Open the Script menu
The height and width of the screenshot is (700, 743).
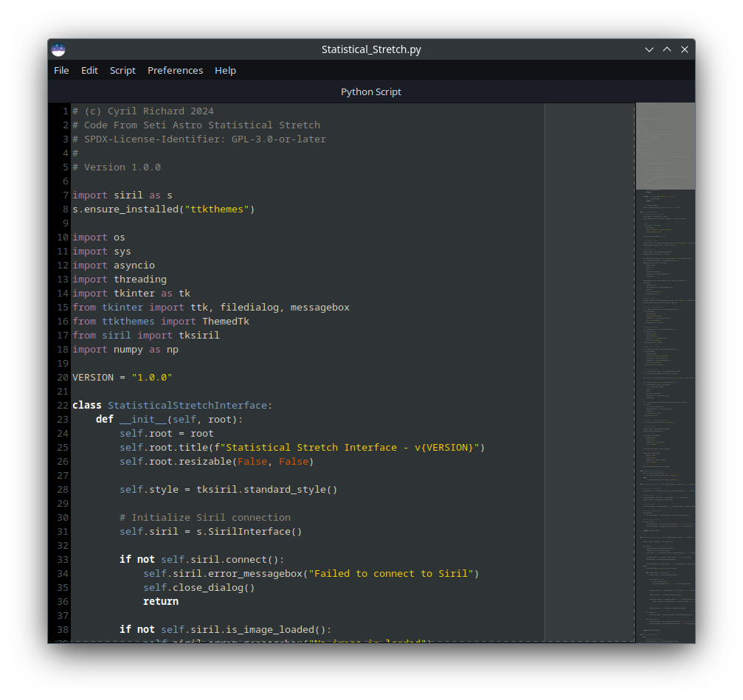click(122, 71)
